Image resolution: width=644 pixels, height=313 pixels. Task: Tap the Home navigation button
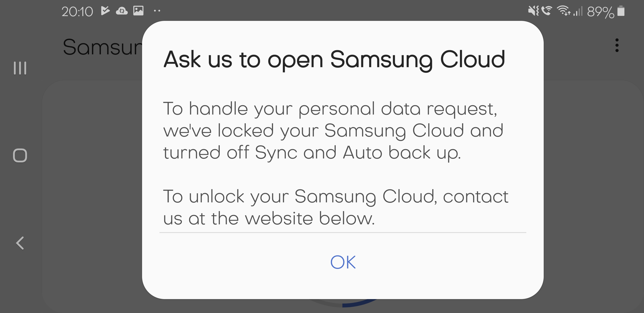(20, 155)
